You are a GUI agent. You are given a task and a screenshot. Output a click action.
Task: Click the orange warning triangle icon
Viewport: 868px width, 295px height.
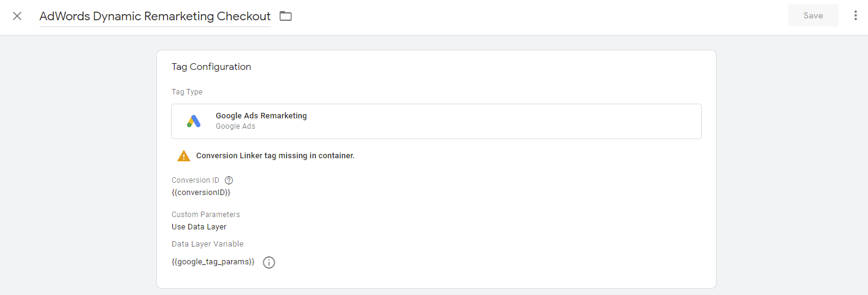pos(184,156)
